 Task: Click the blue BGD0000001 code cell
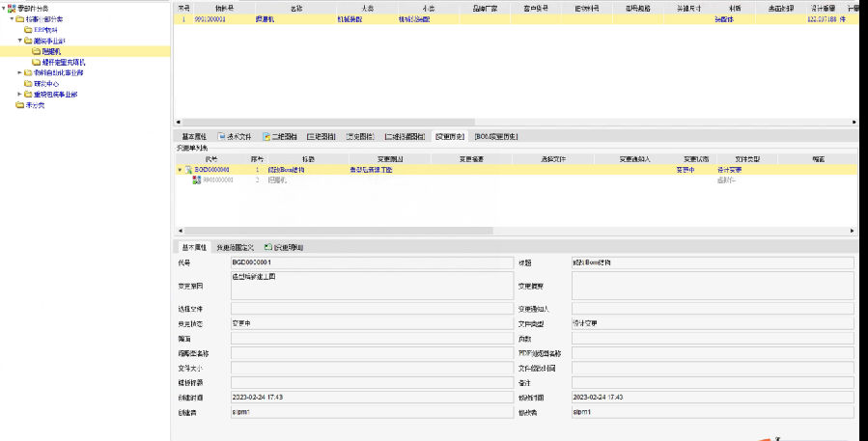click(x=212, y=170)
